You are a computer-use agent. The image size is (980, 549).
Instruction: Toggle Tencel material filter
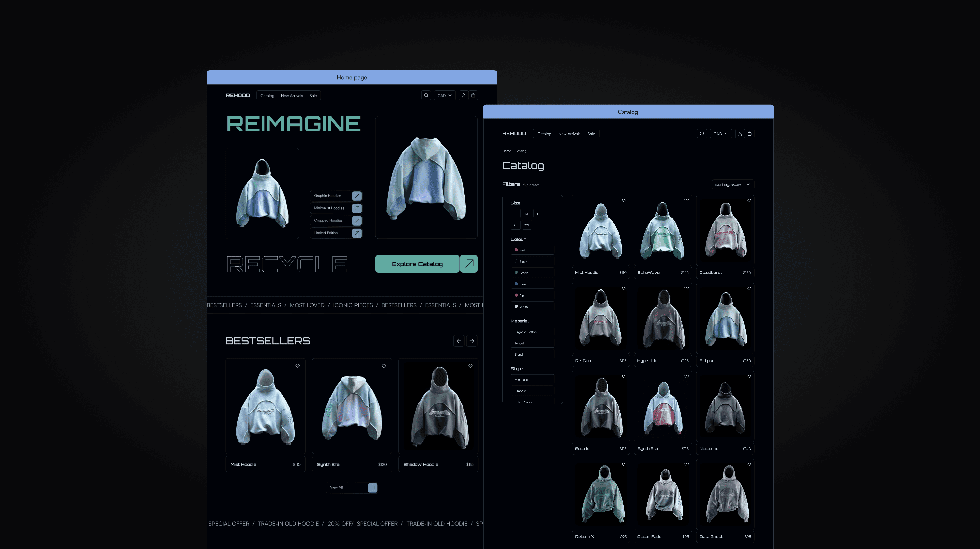tap(532, 343)
